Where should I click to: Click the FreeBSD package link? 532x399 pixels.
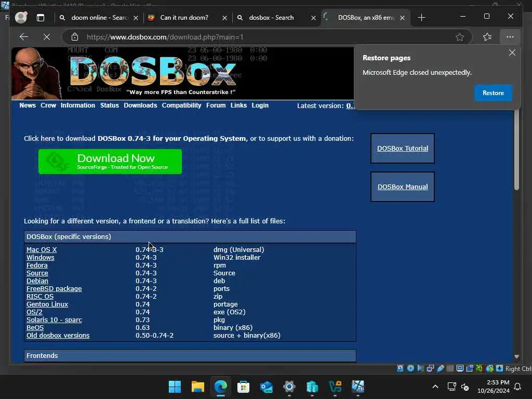pyautogui.click(x=54, y=289)
